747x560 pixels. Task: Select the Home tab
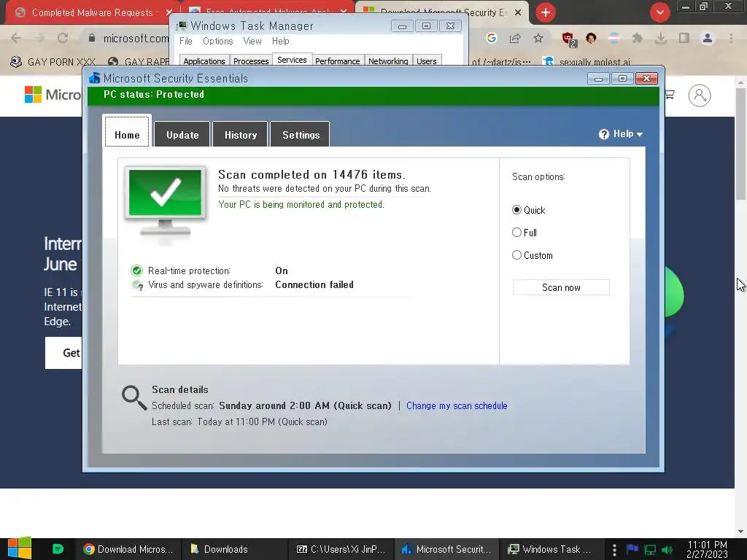127,132
